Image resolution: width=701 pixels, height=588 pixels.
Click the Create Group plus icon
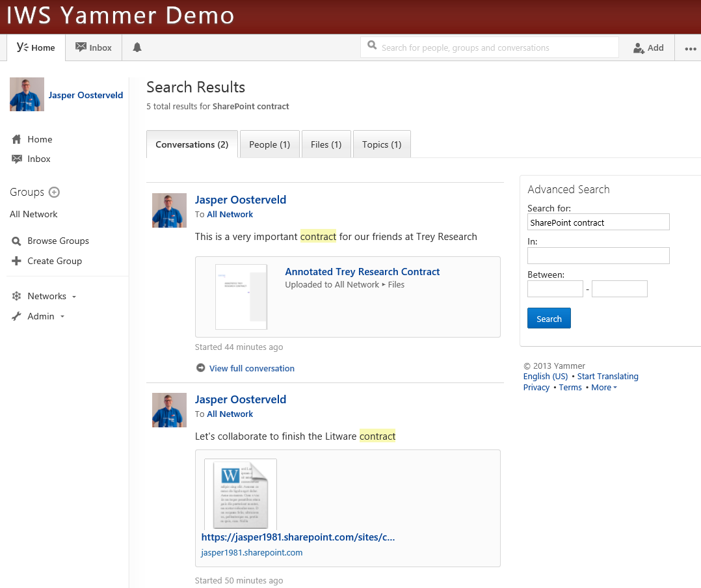tap(16, 261)
